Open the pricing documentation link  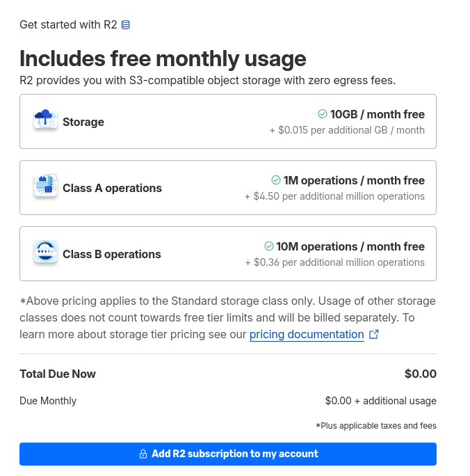pos(307,335)
